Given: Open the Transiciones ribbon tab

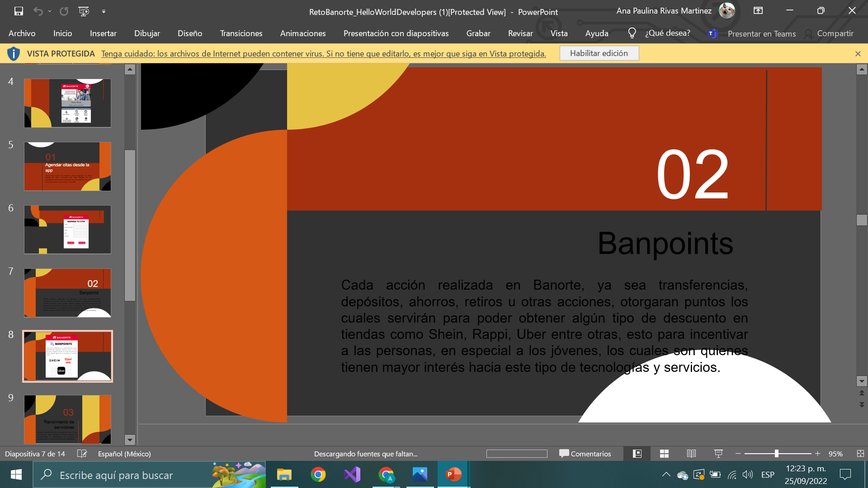Looking at the screenshot, I should (241, 33).
